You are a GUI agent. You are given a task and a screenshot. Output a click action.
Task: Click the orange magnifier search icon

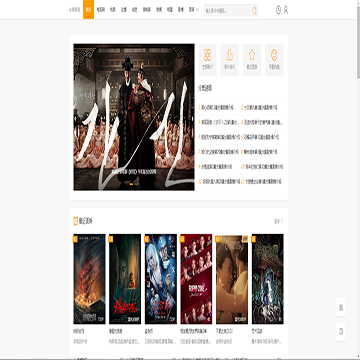254,10
